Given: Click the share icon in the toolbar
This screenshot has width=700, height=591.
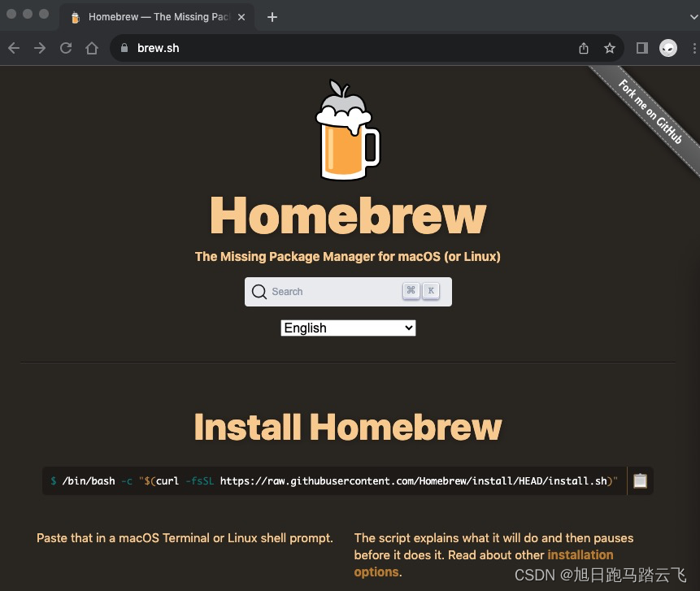Looking at the screenshot, I should tap(583, 48).
